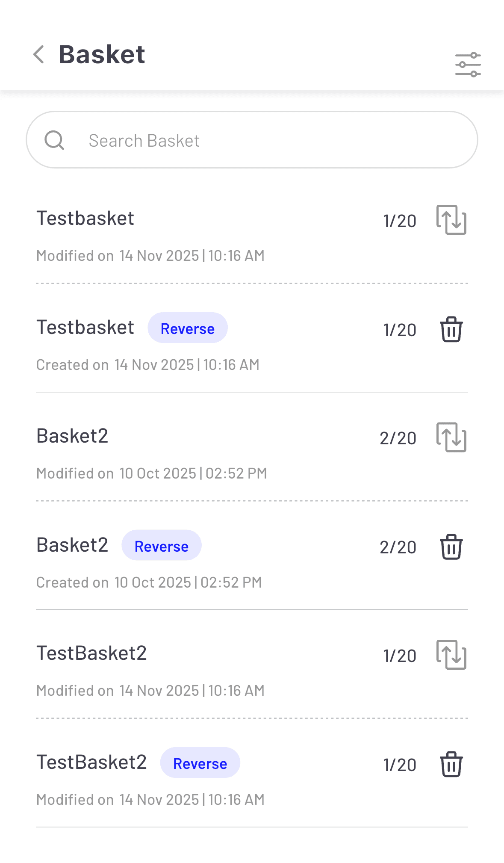Open the TestBasket2 entry without Reverse tag
Screen dimensions: 504x863
91,653
